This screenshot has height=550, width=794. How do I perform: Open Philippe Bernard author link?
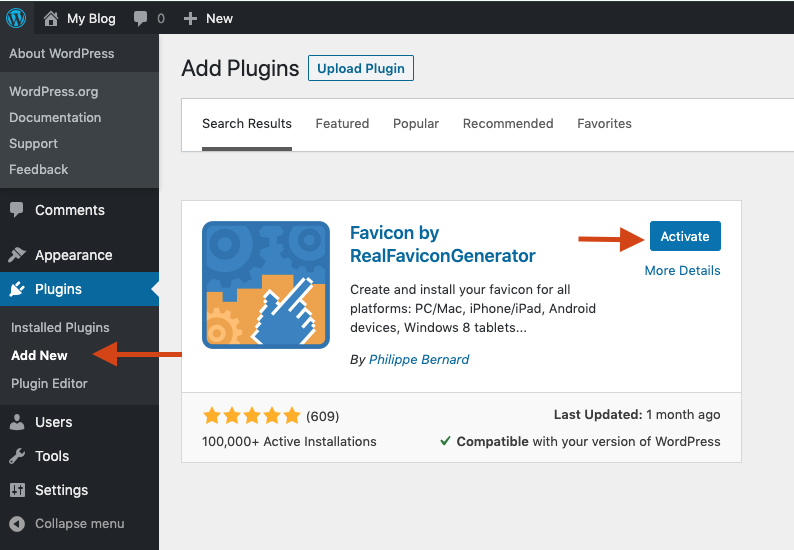[419, 359]
